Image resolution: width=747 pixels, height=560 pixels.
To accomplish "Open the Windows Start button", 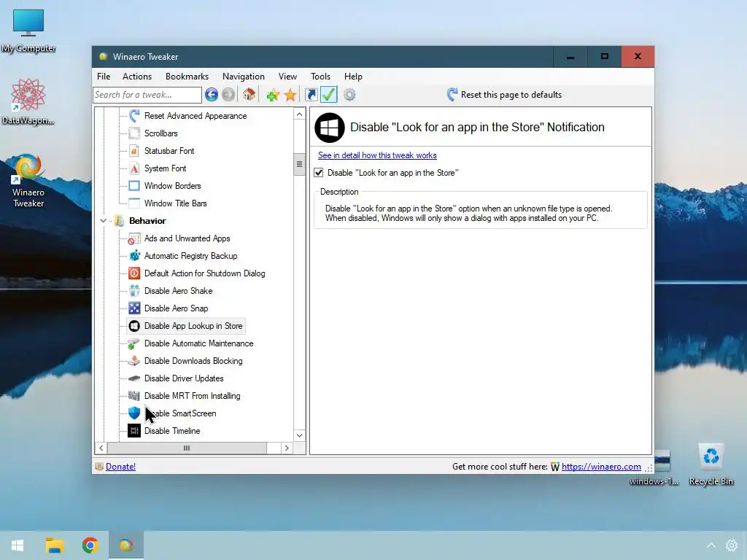I will coord(18,545).
